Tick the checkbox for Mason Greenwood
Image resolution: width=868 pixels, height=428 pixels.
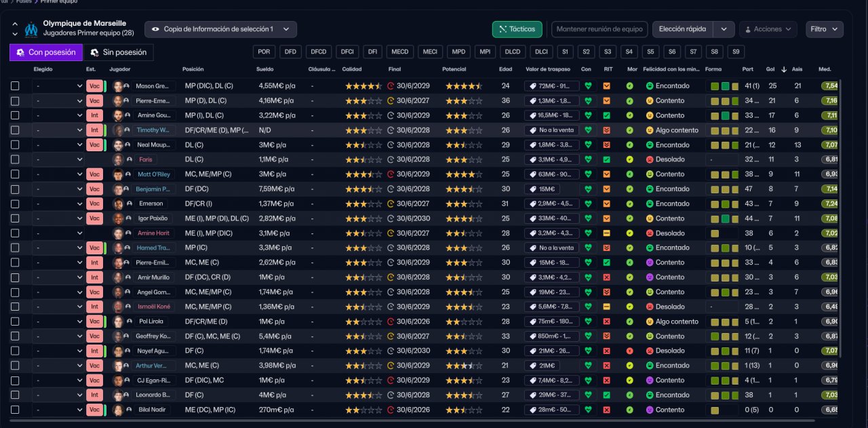[15, 86]
